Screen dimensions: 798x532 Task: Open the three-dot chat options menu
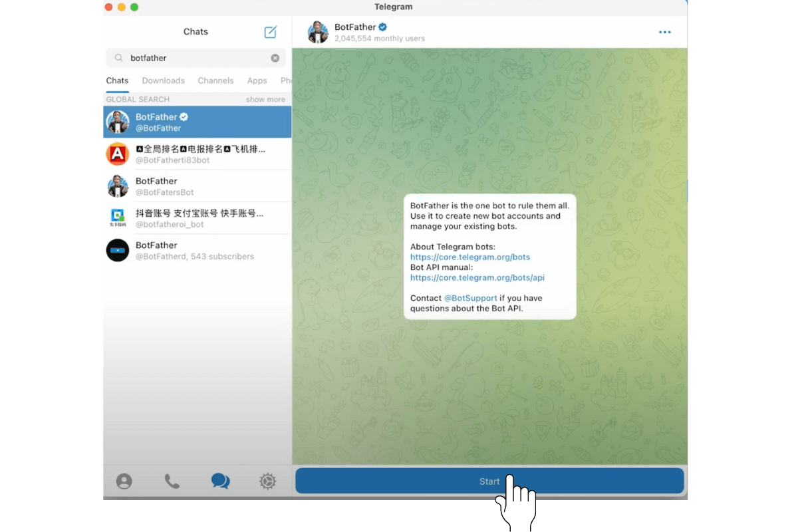pos(664,31)
